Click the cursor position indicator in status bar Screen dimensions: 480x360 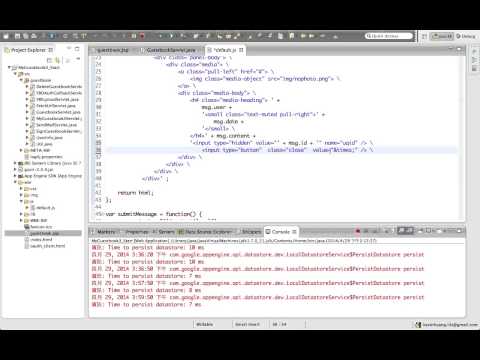click(x=279, y=324)
